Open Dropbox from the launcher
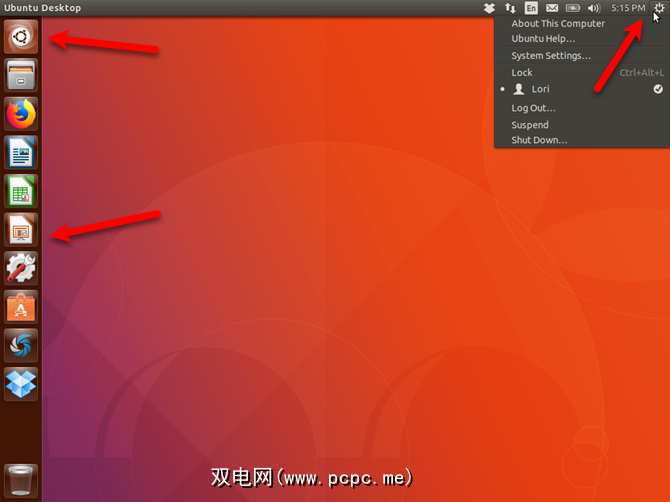Image resolution: width=670 pixels, height=502 pixels. point(21,384)
